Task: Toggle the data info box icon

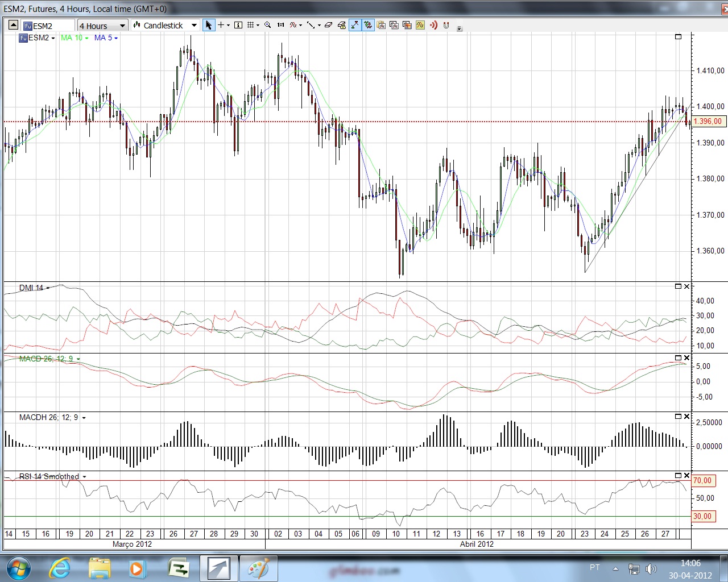Action: click(x=238, y=25)
